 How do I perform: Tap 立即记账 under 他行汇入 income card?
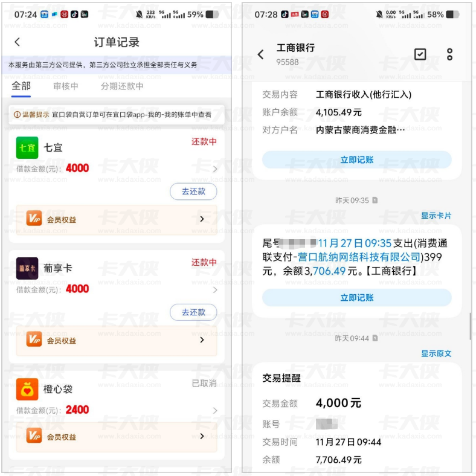coord(356,159)
